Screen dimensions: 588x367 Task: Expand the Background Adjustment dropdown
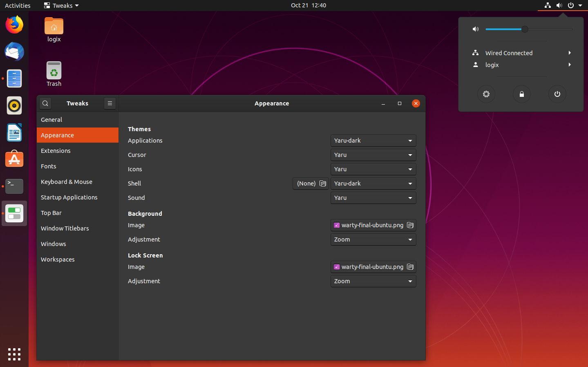373,239
